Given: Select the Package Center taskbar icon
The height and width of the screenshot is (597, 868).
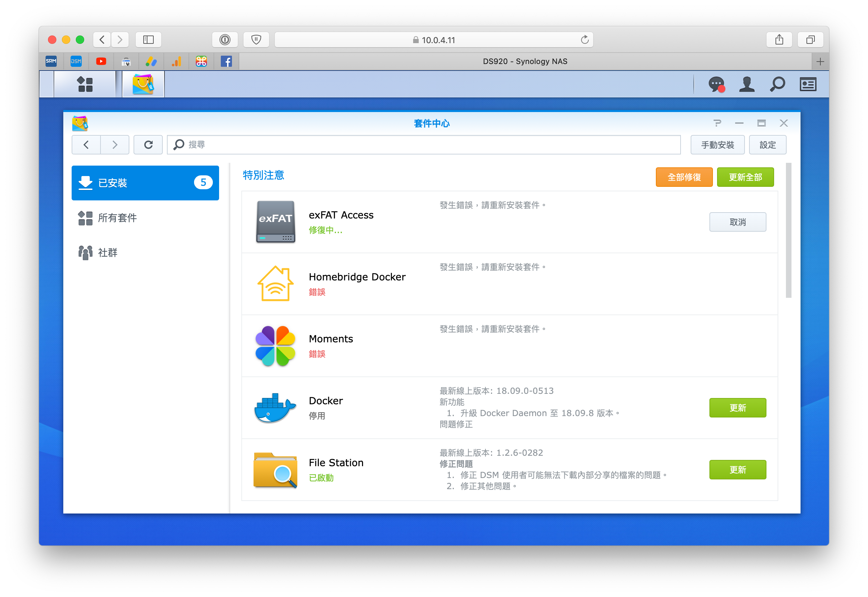Looking at the screenshot, I should pyautogui.click(x=143, y=84).
